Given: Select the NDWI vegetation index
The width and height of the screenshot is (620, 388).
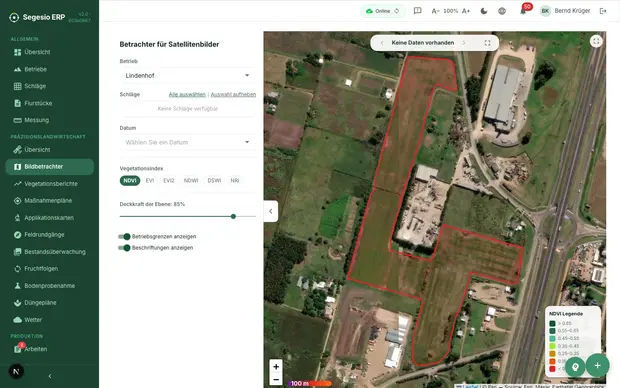Looking at the screenshot, I should 191,181.
